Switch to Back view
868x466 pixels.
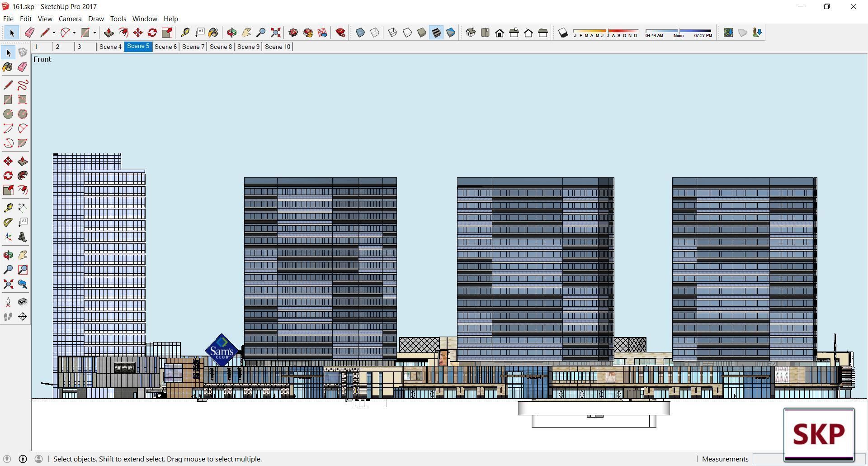(x=528, y=33)
